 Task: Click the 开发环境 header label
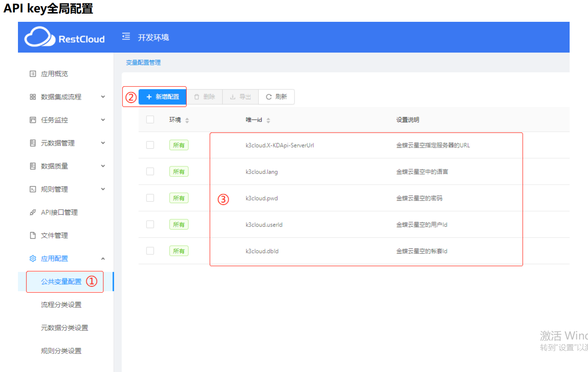coord(153,38)
